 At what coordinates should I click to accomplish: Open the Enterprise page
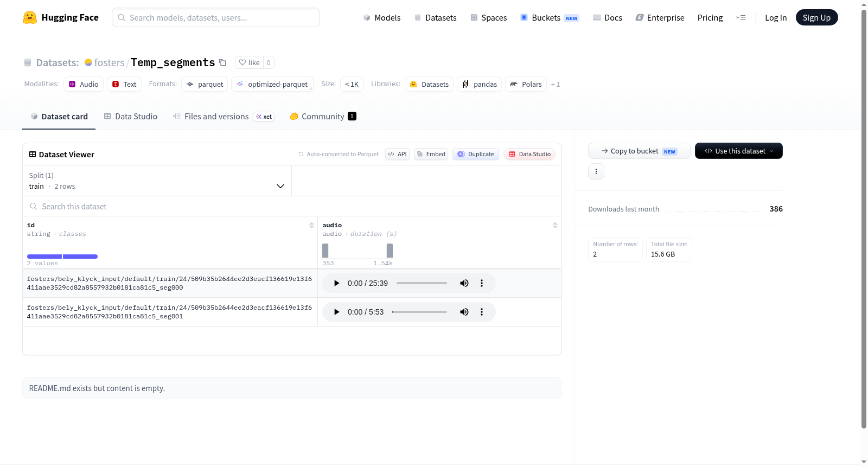[x=660, y=18]
